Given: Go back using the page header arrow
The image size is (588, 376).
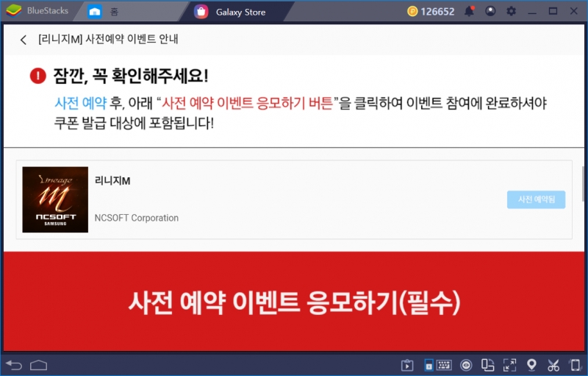Looking at the screenshot, I should (24, 40).
